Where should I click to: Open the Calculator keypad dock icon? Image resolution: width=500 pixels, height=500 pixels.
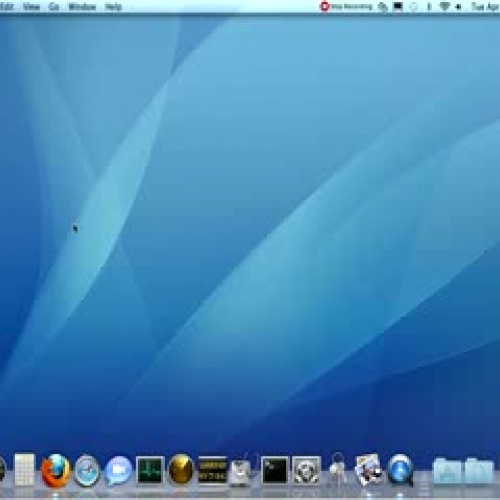[x=24, y=470]
